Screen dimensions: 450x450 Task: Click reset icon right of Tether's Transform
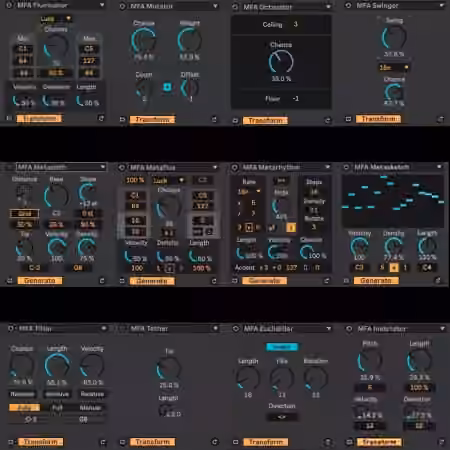(214, 442)
